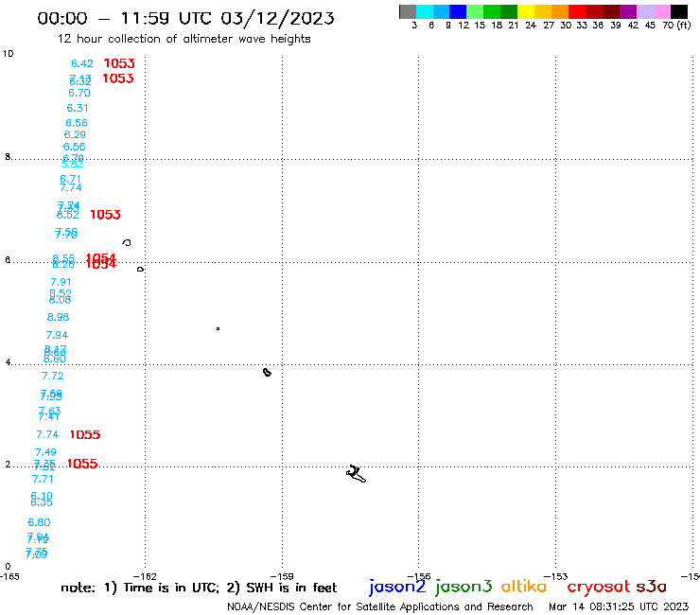
Task: Click the bright red legend swatch
Action: (x=576, y=11)
